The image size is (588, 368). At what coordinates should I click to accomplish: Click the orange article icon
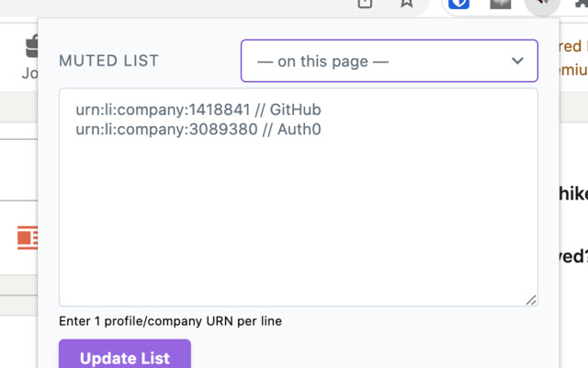[28, 238]
